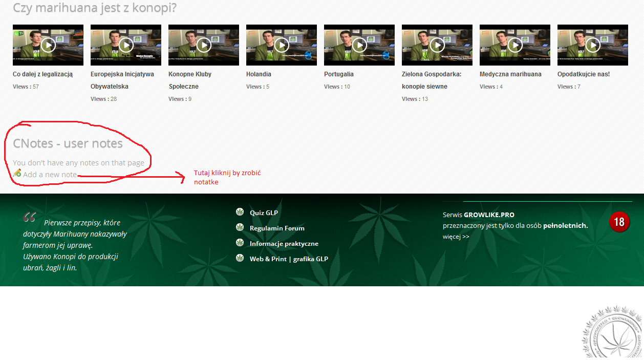Open the 'Informacje praktyczne' footer link

coord(284,244)
